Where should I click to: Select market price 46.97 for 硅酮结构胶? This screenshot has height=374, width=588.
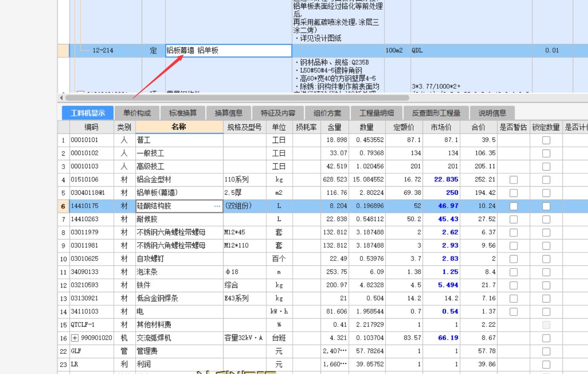[x=441, y=206]
